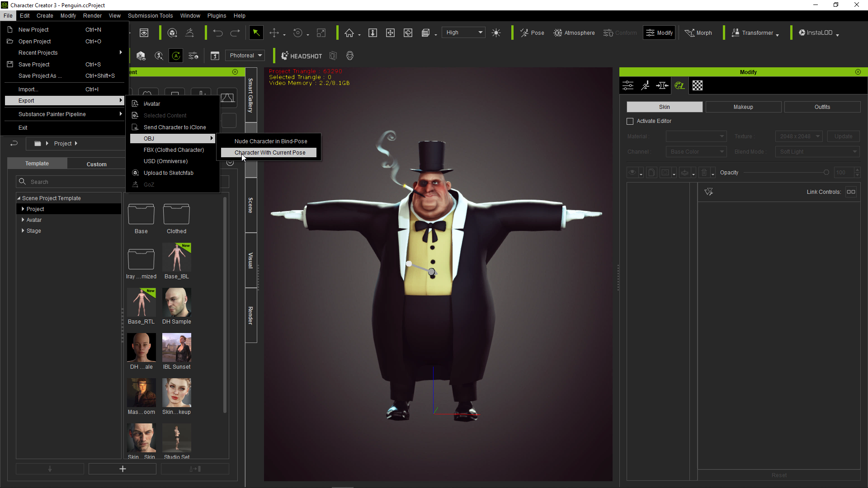This screenshot has width=868, height=488.
Task: Expand the Avatar tree item
Action: click(x=23, y=220)
